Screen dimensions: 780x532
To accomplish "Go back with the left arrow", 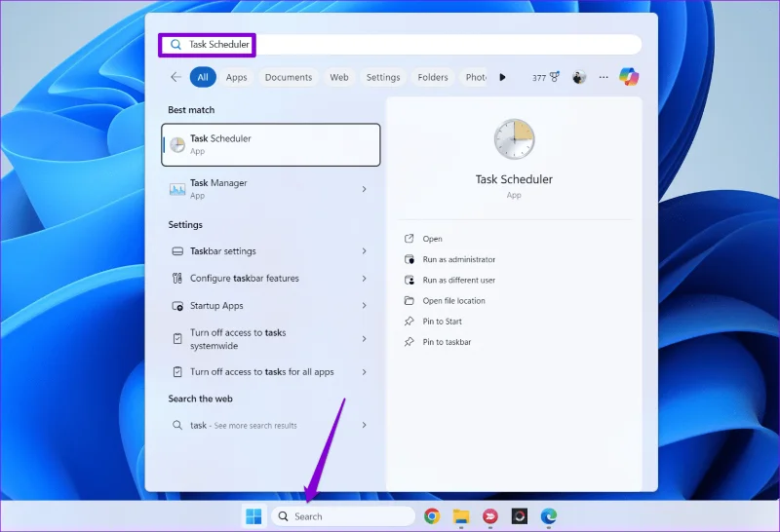I will (x=175, y=77).
